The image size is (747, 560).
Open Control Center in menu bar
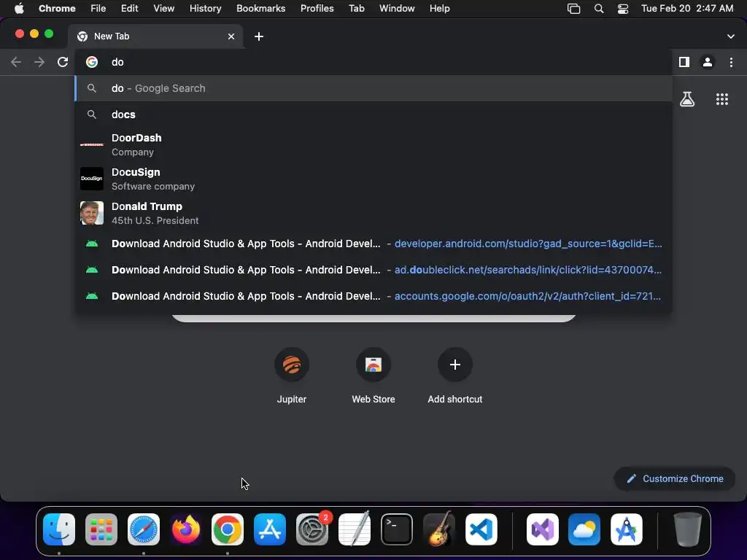(623, 9)
